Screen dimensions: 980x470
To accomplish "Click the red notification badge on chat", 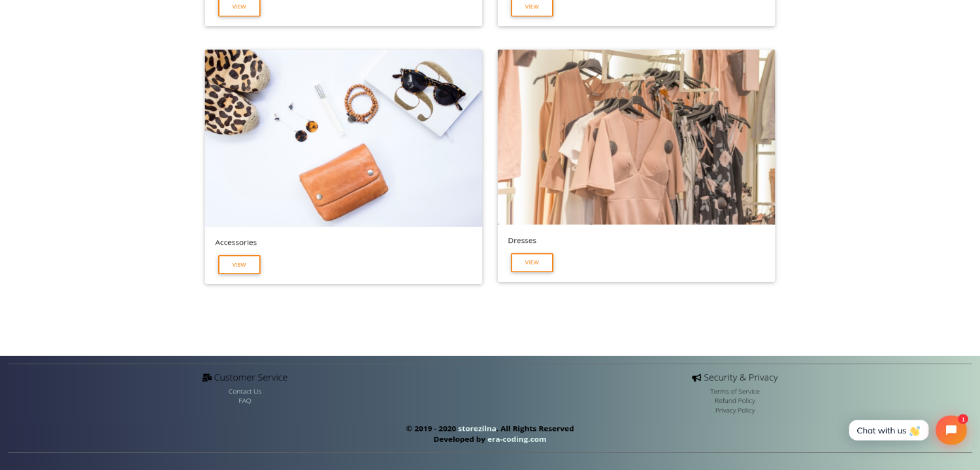I will coord(962,419).
